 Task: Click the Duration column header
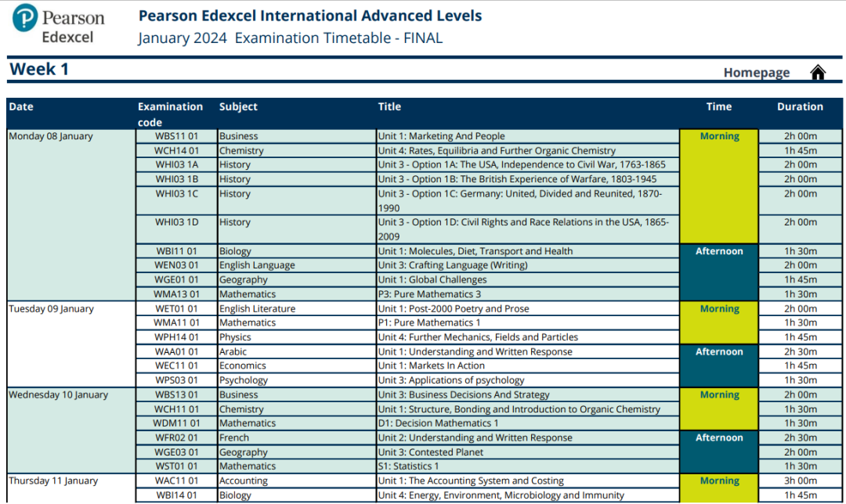[x=800, y=106]
